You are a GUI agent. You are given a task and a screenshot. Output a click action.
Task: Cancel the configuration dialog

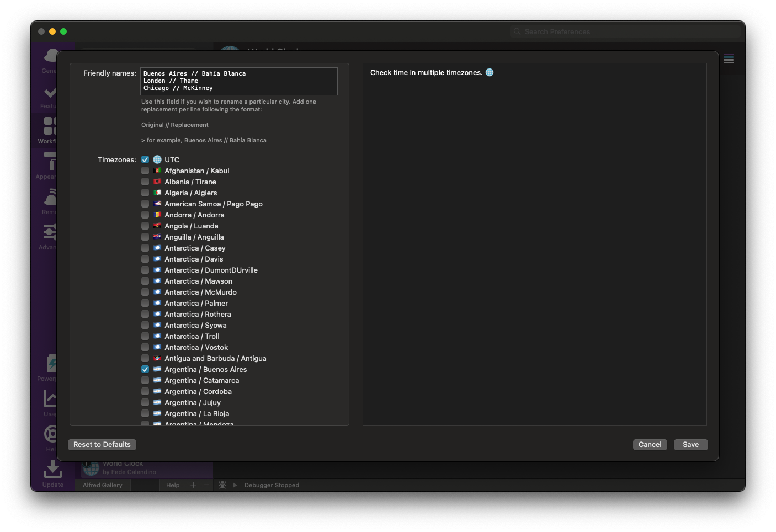650,444
